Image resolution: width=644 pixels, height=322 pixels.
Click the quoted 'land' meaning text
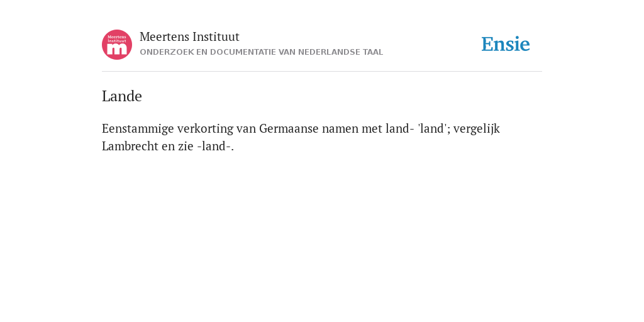pos(432,128)
